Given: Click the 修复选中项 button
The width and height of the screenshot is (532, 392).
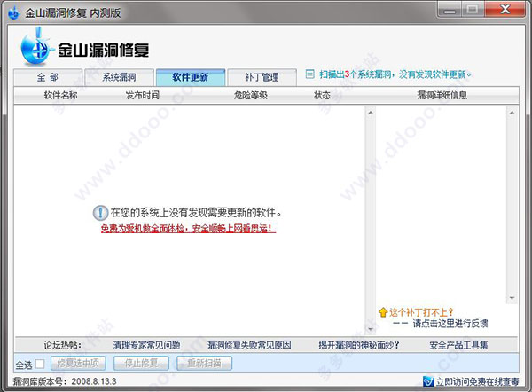Looking at the screenshot, I should tap(78, 363).
